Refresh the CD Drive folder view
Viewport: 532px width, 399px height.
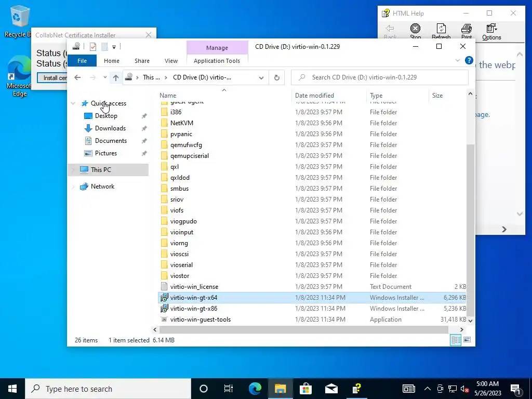(277, 78)
